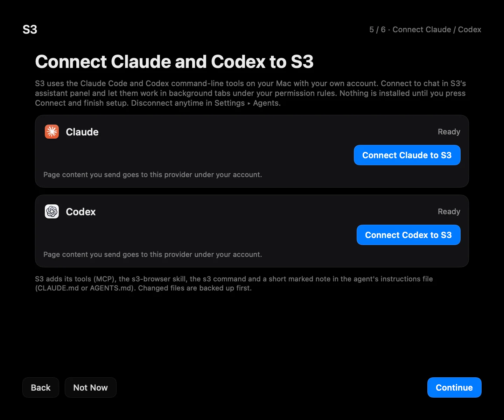Continue to the next setup step
The image size is (504, 420).
[x=454, y=387]
